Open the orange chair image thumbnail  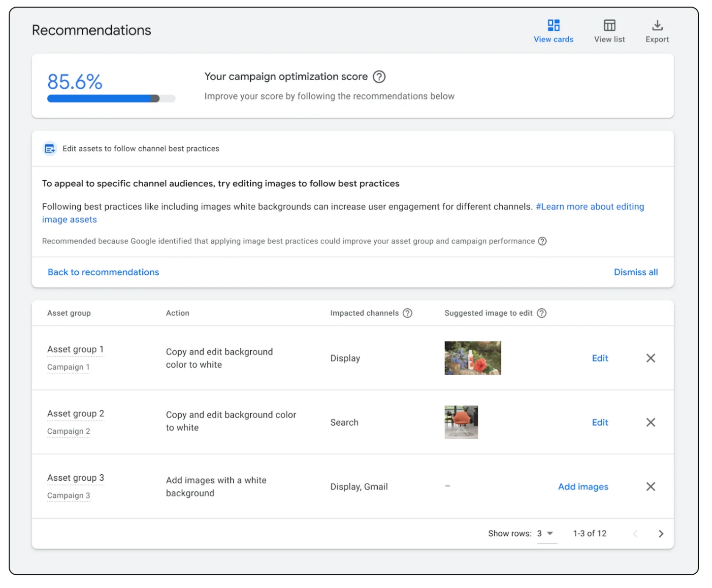(461, 422)
